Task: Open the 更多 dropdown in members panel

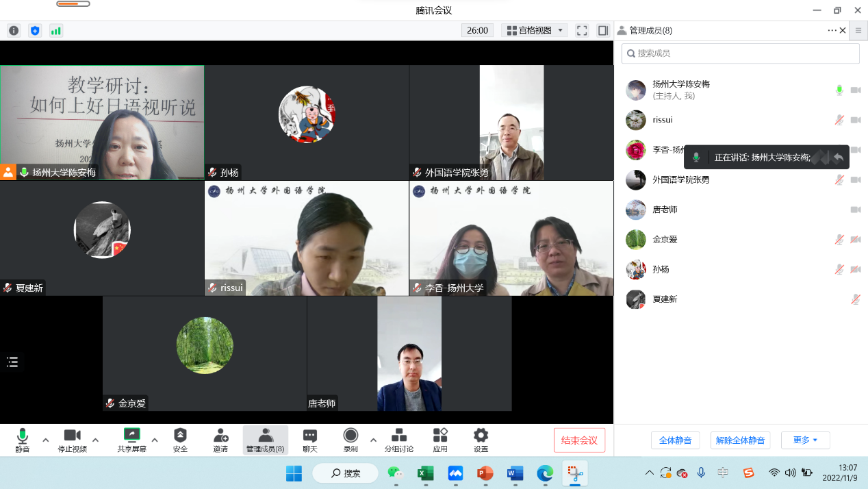Action: (805, 440)
